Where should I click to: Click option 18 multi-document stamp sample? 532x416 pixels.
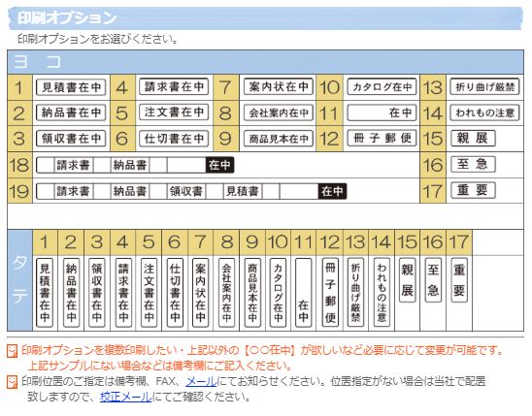135,165
